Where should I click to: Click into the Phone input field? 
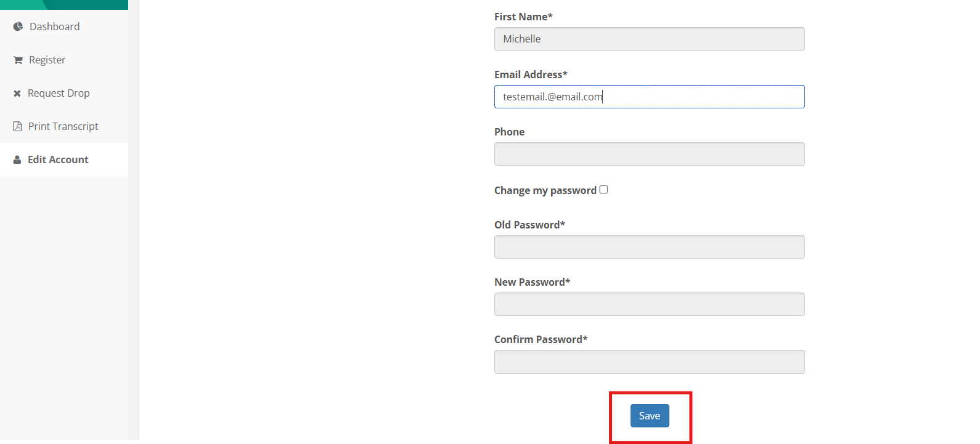pos(649,154)
